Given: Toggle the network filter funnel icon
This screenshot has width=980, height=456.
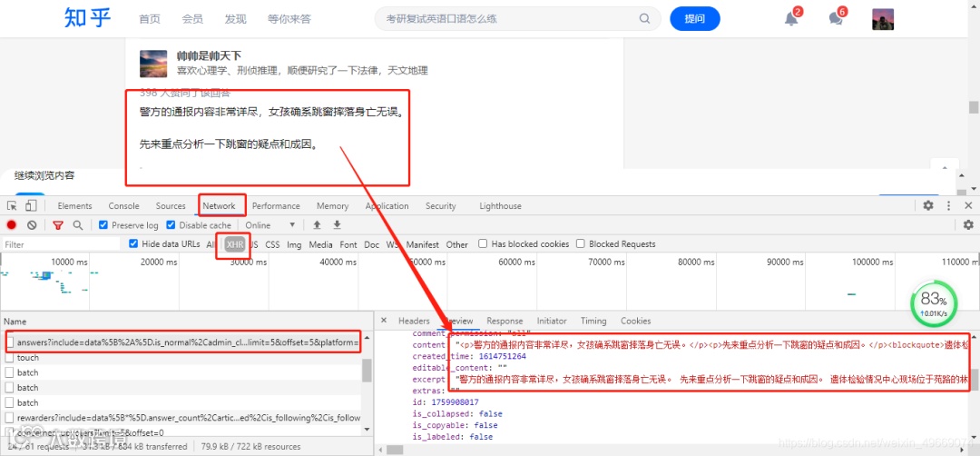Looking at the screenshot, I should 57,225.
